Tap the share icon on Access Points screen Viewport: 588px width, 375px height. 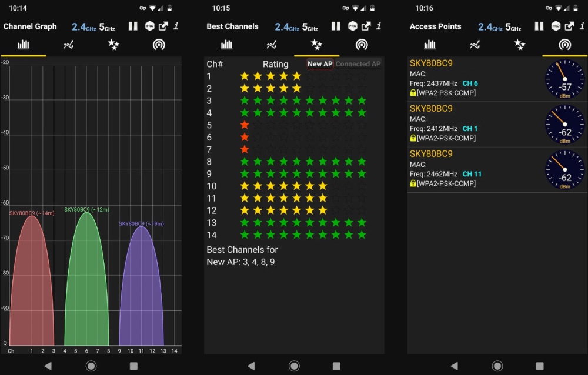tap(569, 26)
